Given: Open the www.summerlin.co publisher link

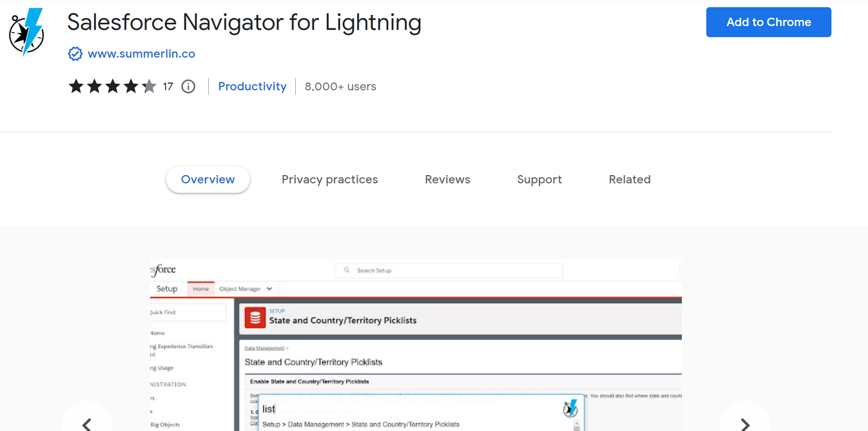Looking at the screenshot, I should tap(142, 54).
